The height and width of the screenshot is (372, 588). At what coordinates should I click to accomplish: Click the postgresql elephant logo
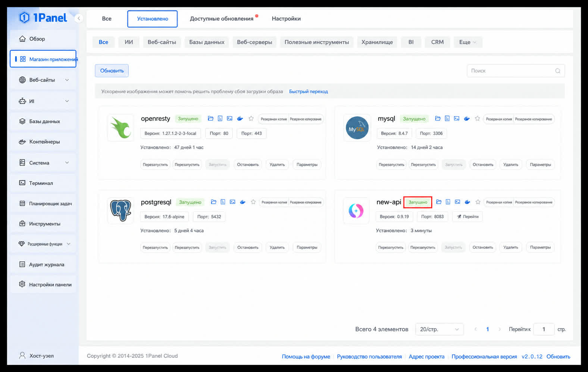(x=121, y=211)
